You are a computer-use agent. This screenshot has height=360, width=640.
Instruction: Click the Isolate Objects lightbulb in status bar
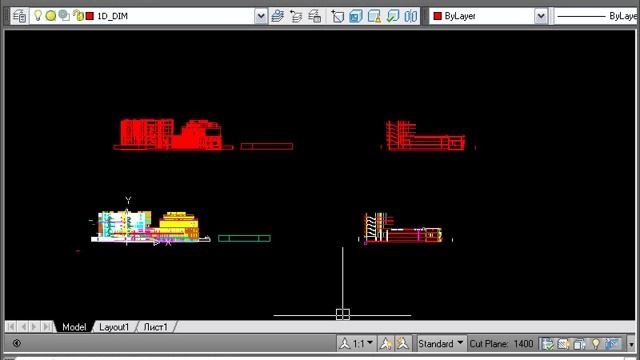point(596,344)
